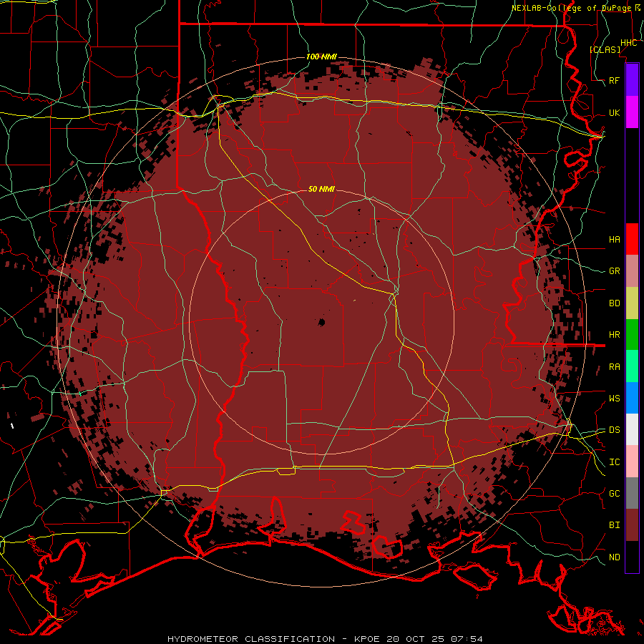644x644 pixels.
Task: Click the WS blue legend swatch
Action: coord(632,398)
